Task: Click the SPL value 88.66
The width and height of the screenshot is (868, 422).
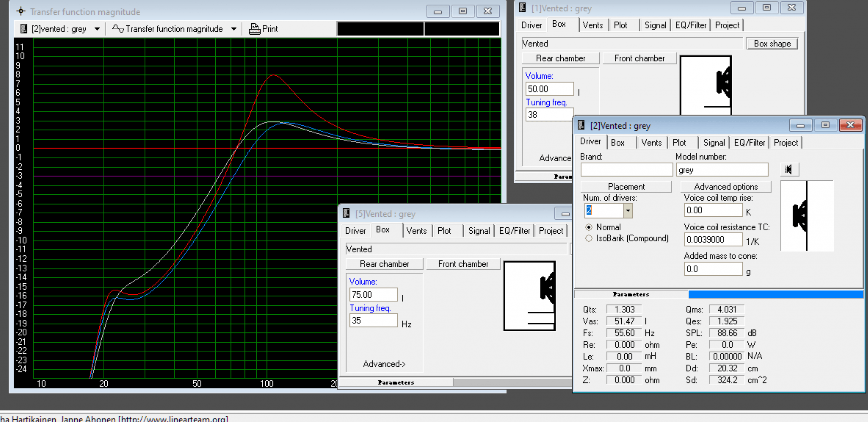Action: pos(727,333)
